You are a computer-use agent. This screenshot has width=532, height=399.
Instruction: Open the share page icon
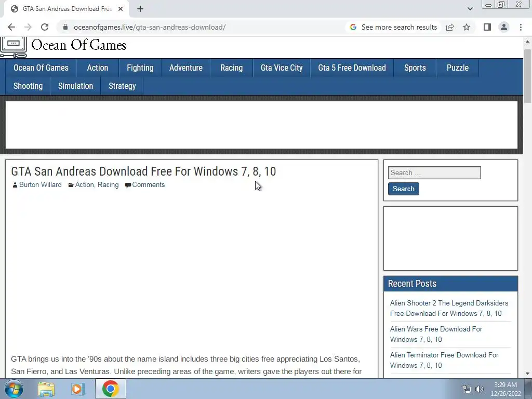450,27
